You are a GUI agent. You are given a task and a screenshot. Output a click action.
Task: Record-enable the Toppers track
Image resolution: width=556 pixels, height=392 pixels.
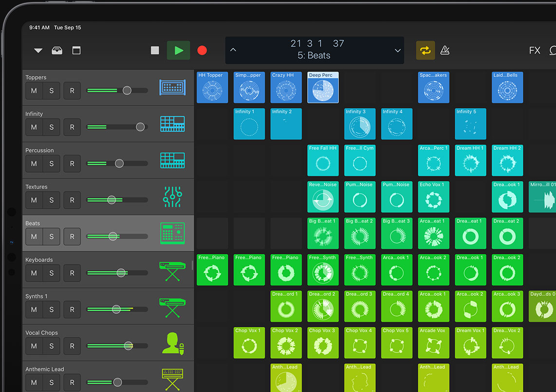coord(72,90)
